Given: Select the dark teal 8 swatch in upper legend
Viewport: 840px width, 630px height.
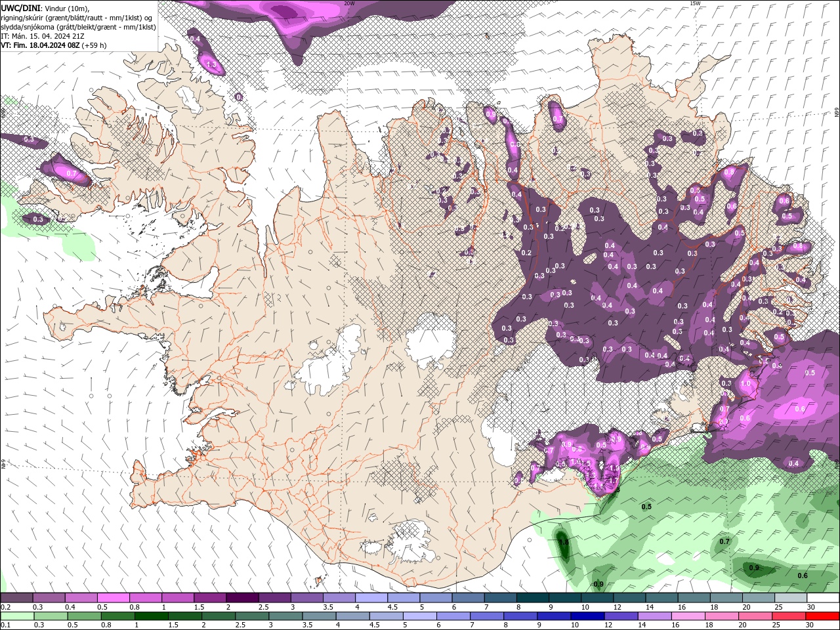Looking at the screenshot, I should pos(532,598).
